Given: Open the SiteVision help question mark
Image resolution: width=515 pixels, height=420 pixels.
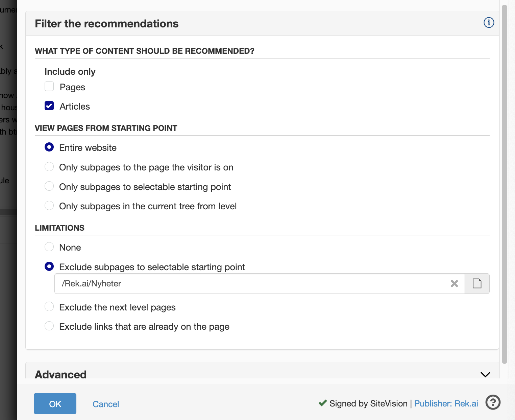Looking at the screenshot, I should point(493,402).
